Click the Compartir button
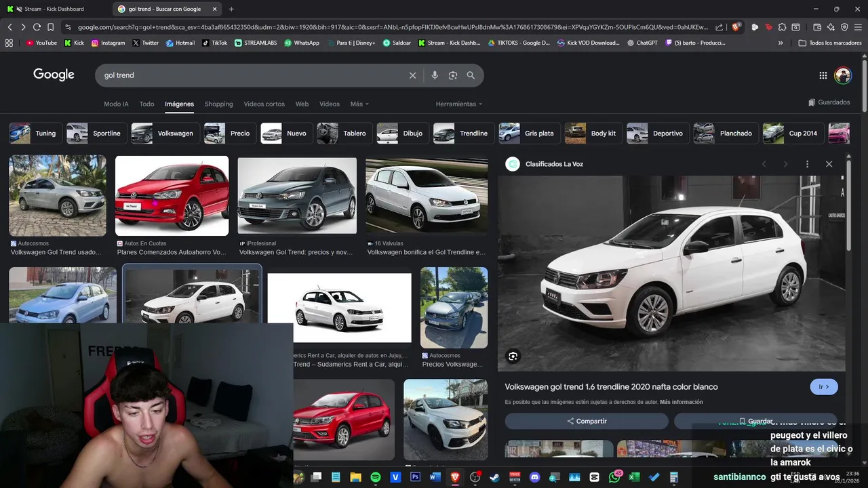 [587, 421]
